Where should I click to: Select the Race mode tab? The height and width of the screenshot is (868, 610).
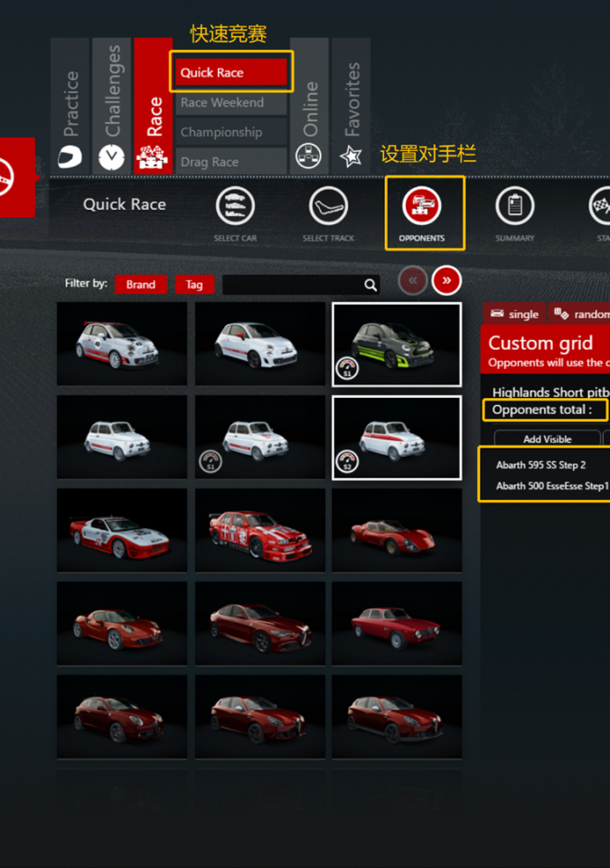coord(154,105)
